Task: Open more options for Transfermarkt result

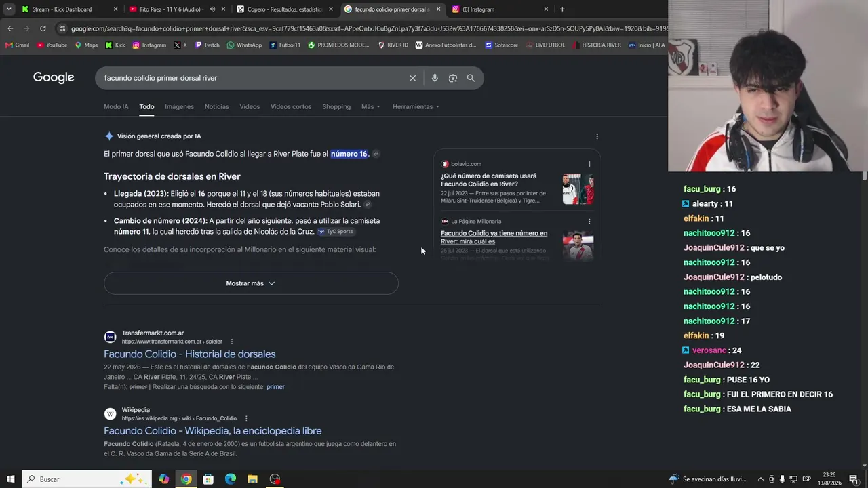Action: [232, 342]
